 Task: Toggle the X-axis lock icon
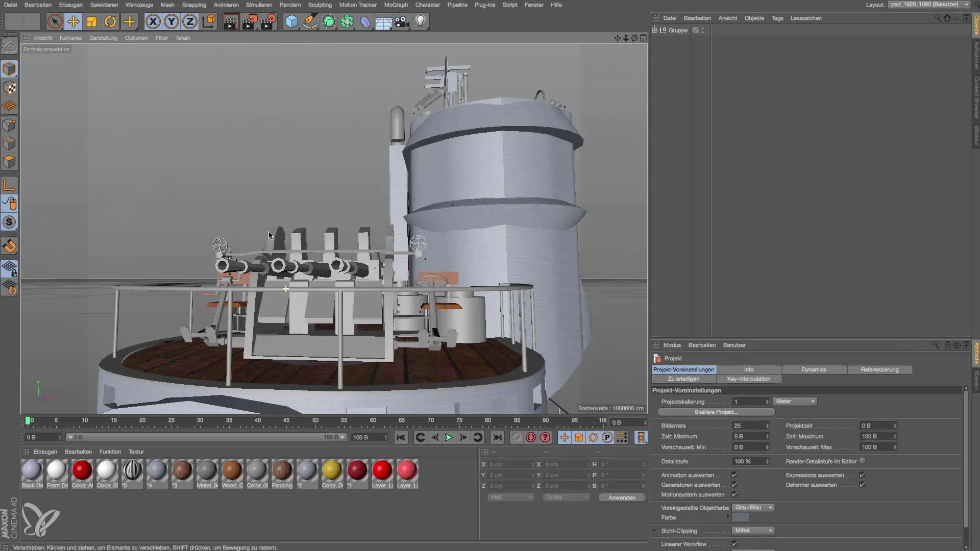pos(153,21)
